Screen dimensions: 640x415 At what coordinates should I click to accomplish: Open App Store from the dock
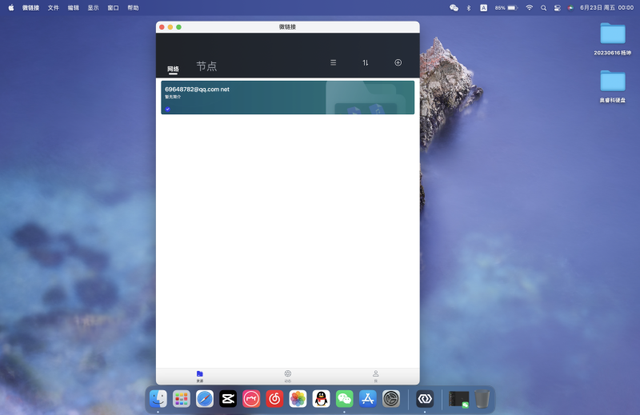tap(368, 399)
